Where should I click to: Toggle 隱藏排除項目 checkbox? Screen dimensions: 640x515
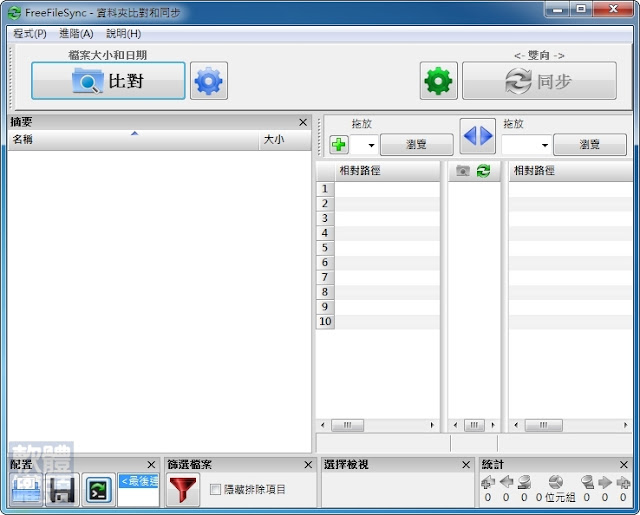pyautogui.click(x=215, y=489)
